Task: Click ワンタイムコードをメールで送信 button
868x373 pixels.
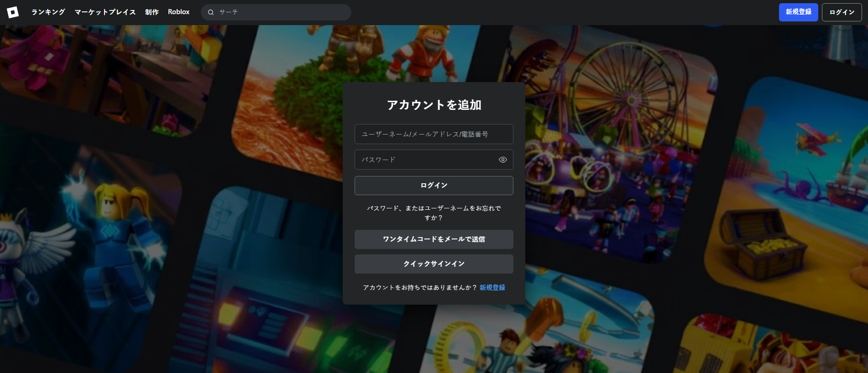Action: 434,239
